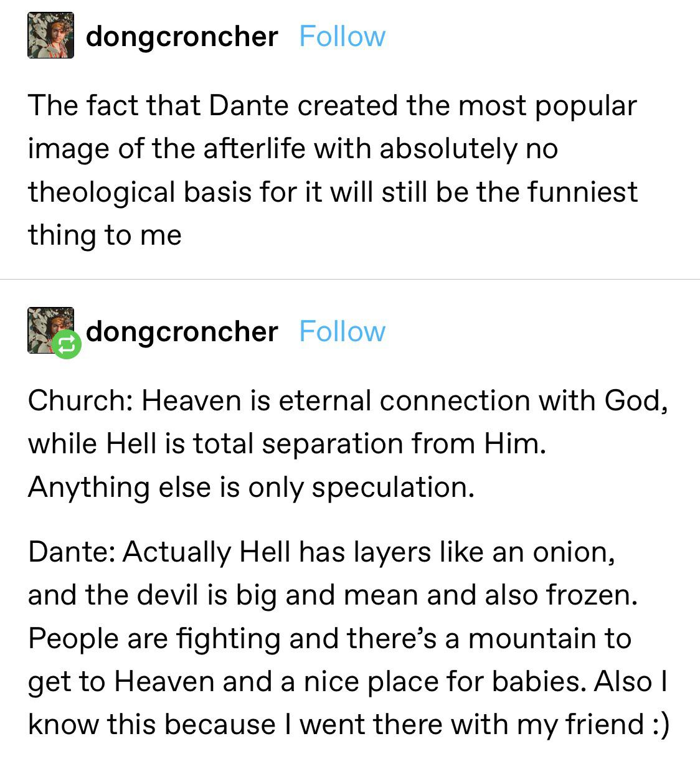
Task: Click the line "get to Heaven and a nice place"
Action: click(347, 681)
